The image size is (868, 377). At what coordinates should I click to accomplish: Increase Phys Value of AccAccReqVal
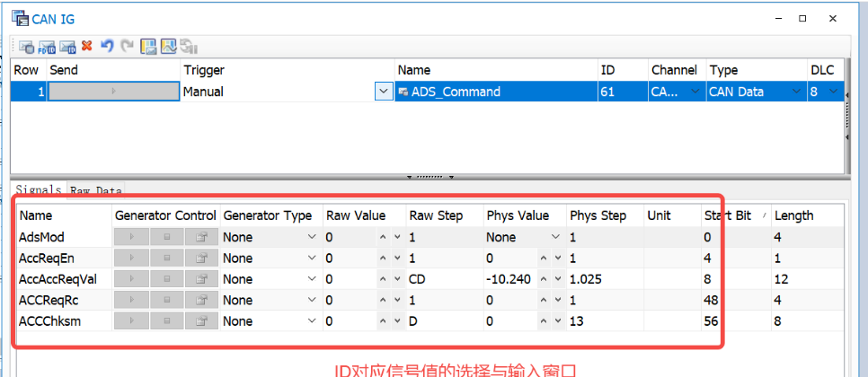coord(544,279)
